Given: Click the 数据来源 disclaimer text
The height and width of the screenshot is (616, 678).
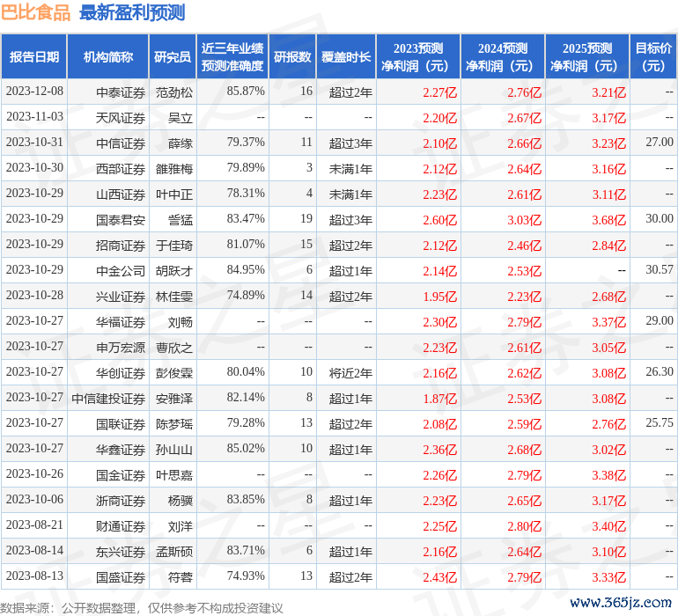Looking at the screenshot, I should [142, 608].
